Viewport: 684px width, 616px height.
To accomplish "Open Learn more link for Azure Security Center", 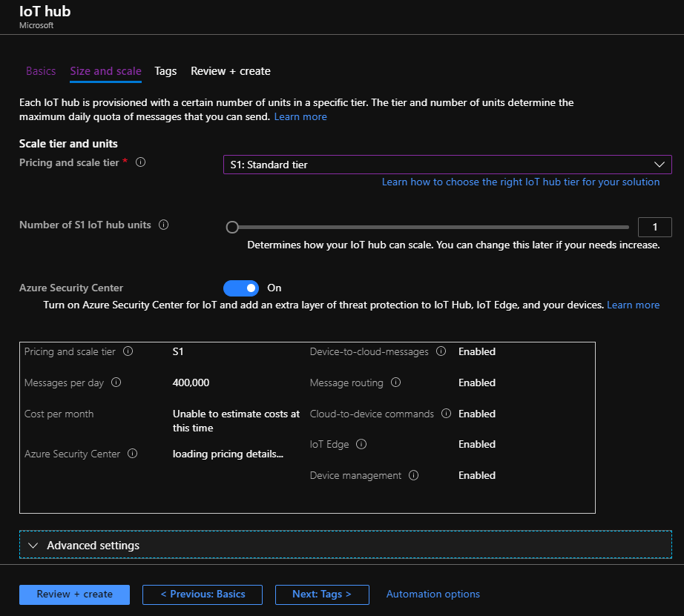I will pyautogui.click(x=633, y=305).
